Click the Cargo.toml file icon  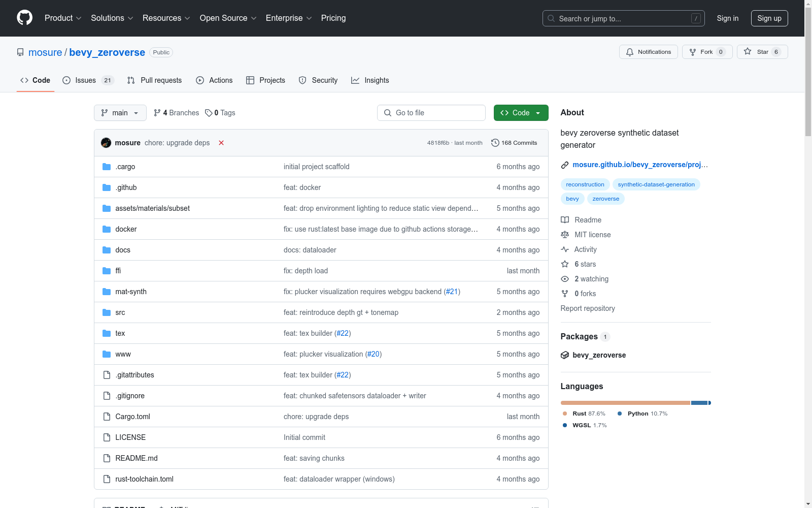coord(107,417)
